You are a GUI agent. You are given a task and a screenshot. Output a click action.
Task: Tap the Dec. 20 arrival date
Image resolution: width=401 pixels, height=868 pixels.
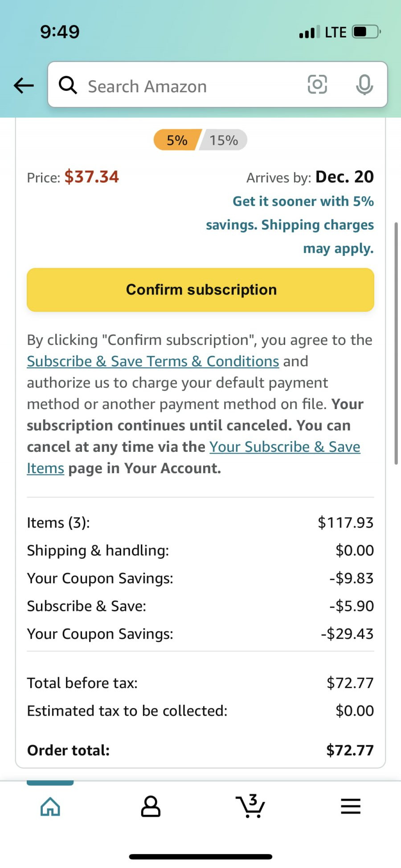[x=344, y=177]
